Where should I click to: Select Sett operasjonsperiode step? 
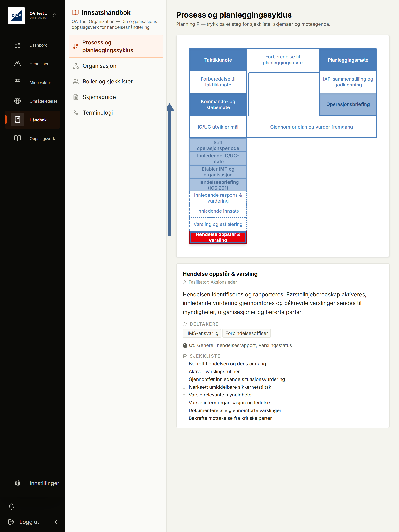[x=218, y=145]
